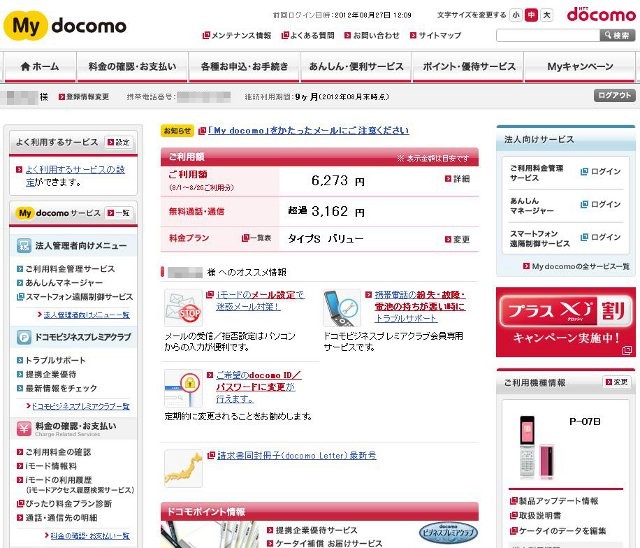
Task: Open あんしん・便利サービス tab
Action: click(356, 67)
